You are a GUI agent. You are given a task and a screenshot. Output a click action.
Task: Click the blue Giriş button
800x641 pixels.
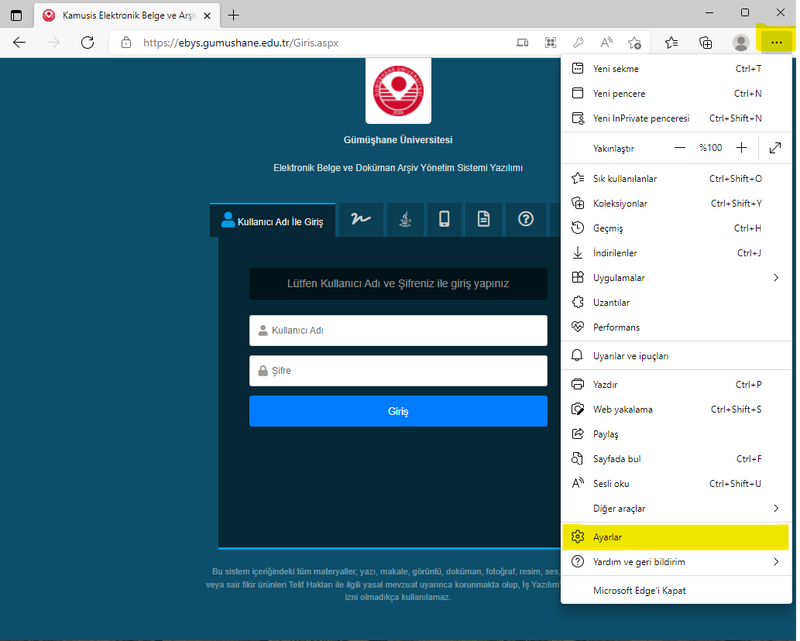pos(398,411)
